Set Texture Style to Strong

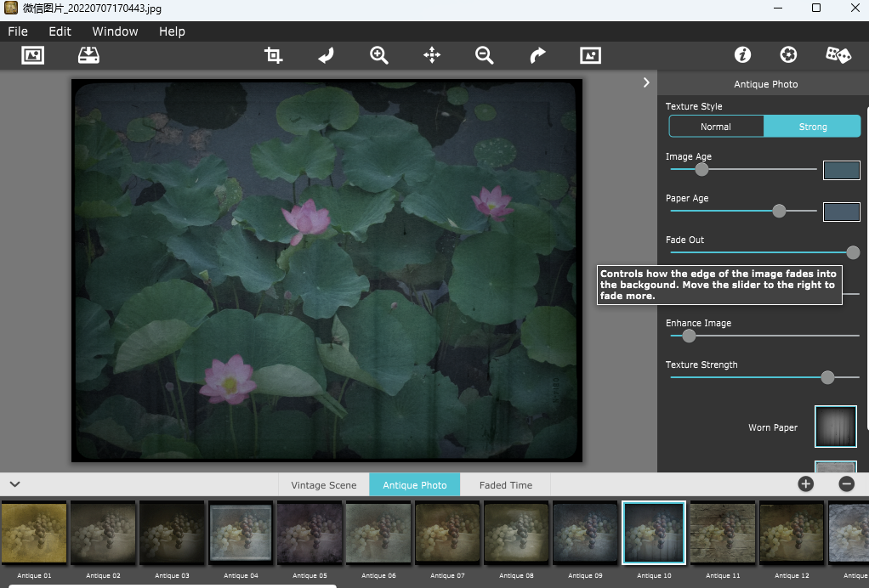813,127
